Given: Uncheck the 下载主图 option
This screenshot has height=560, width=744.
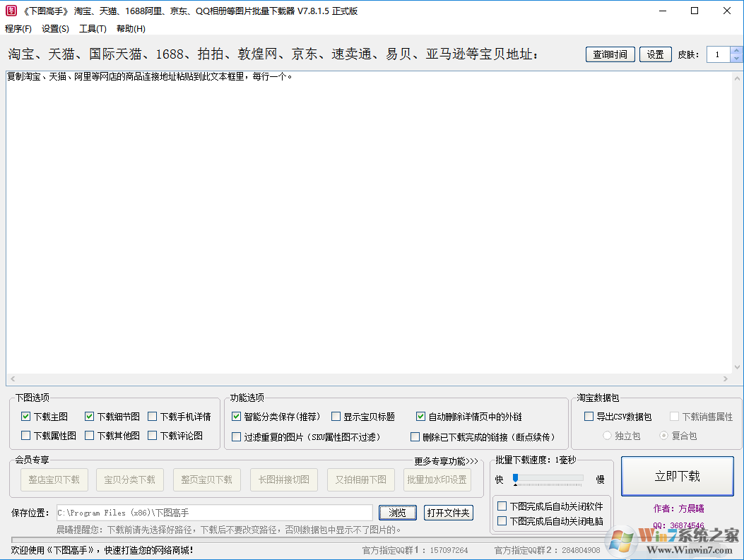Looking at the screenshot, I should click(25, 416).
